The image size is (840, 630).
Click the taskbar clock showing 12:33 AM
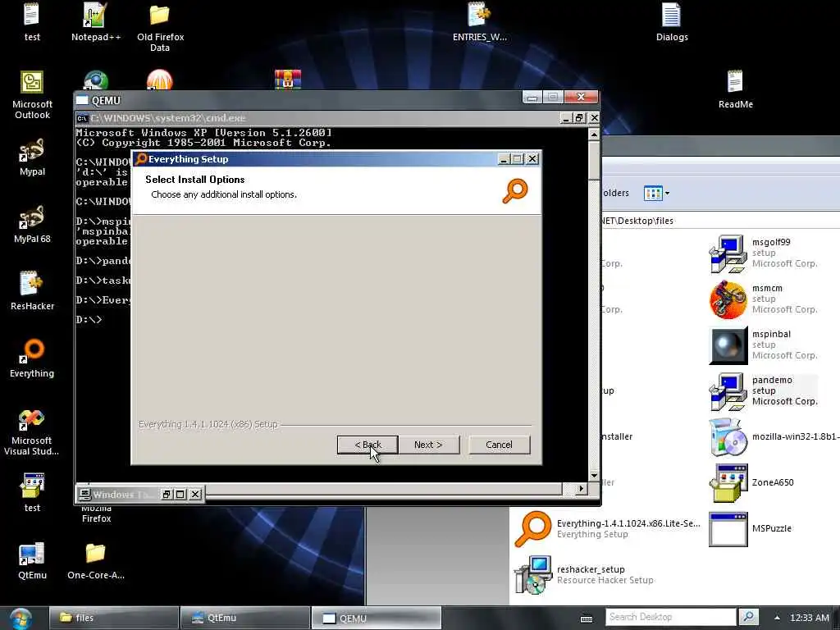tap(809, 618)
